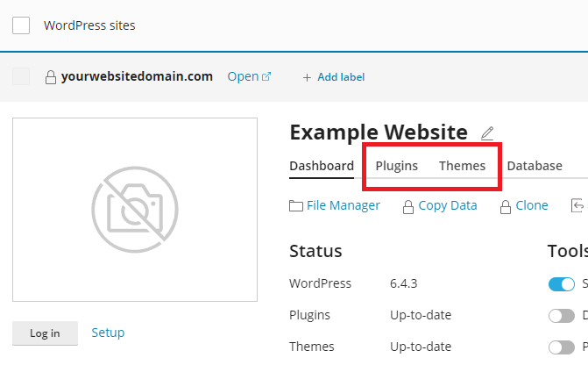Click the lock icon before Copy Data
The width and height of the screenshot is (588, 365).
point(407,207)
